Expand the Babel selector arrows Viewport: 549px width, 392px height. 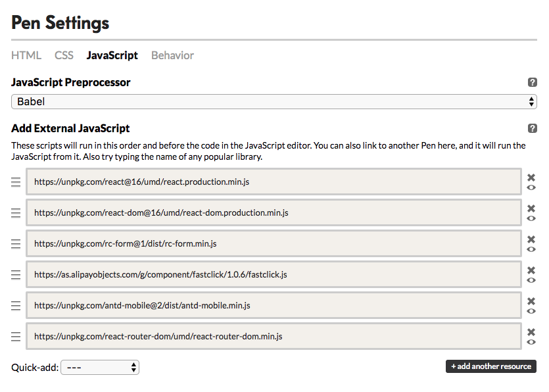coord(530,101)
